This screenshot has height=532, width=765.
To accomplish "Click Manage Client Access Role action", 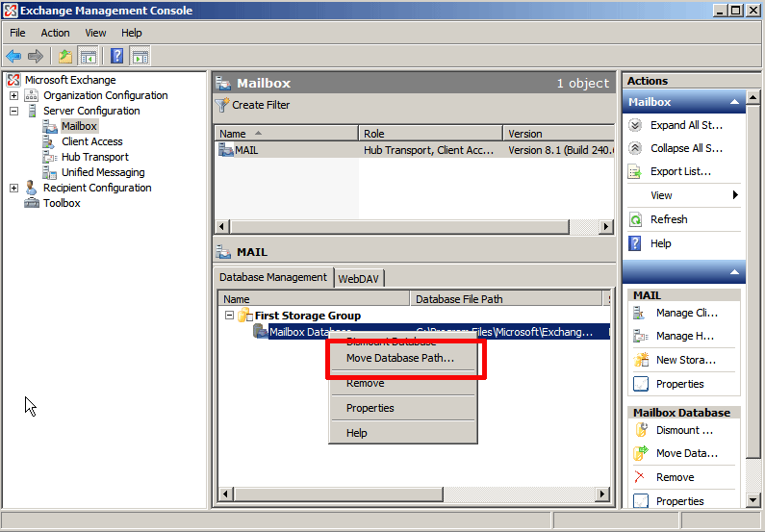I will coord(686,313).
